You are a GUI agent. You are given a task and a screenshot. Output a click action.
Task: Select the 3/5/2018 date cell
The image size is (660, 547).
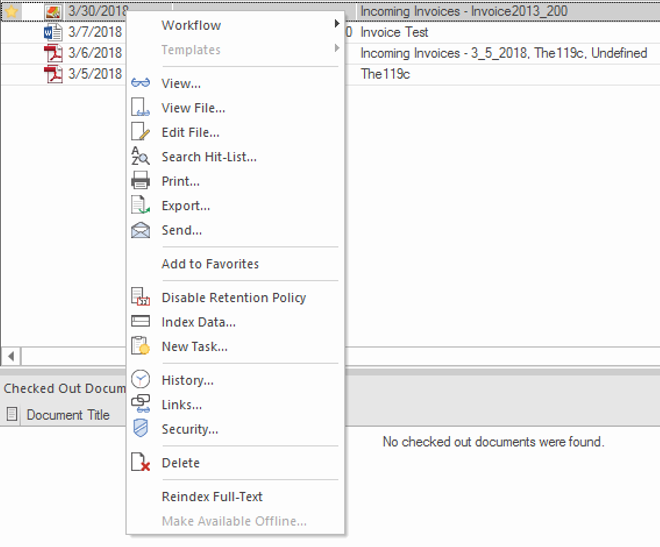point(95,74)
